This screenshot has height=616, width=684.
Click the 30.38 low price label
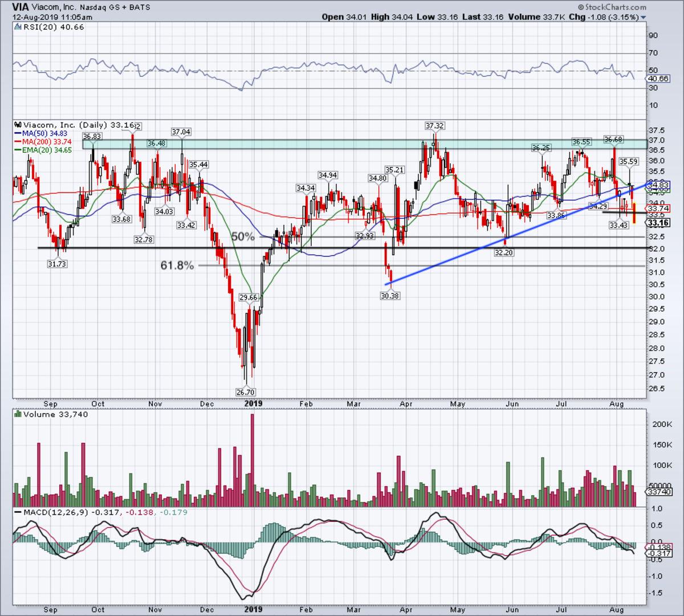coord(389,296)
